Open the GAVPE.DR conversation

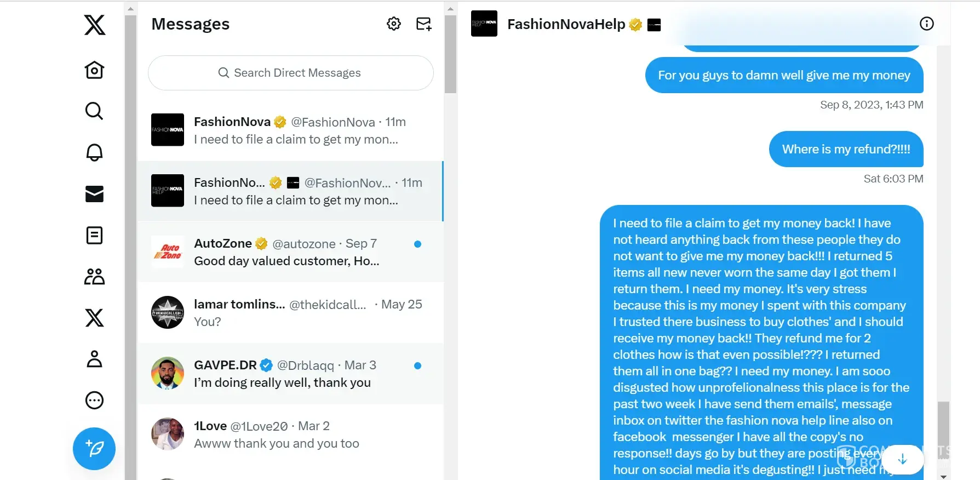point(290,374)
